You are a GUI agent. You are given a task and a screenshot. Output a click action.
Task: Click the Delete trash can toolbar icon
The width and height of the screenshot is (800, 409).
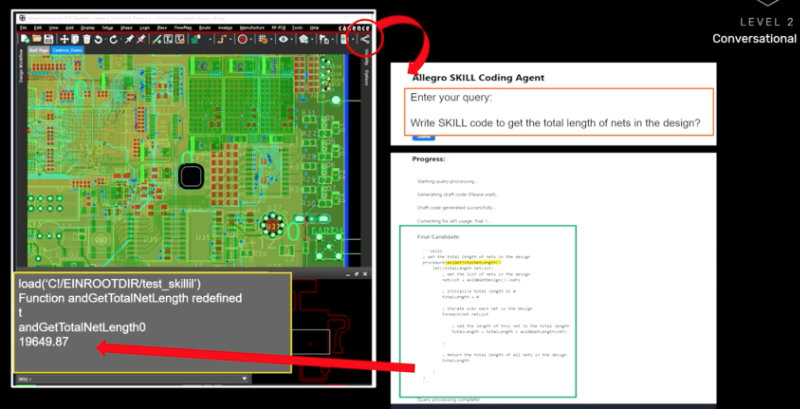pyautogui.click(x=88, y=39)
